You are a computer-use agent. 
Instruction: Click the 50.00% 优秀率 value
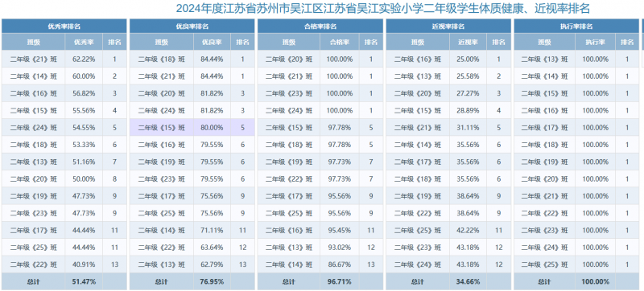click(84, 179)
